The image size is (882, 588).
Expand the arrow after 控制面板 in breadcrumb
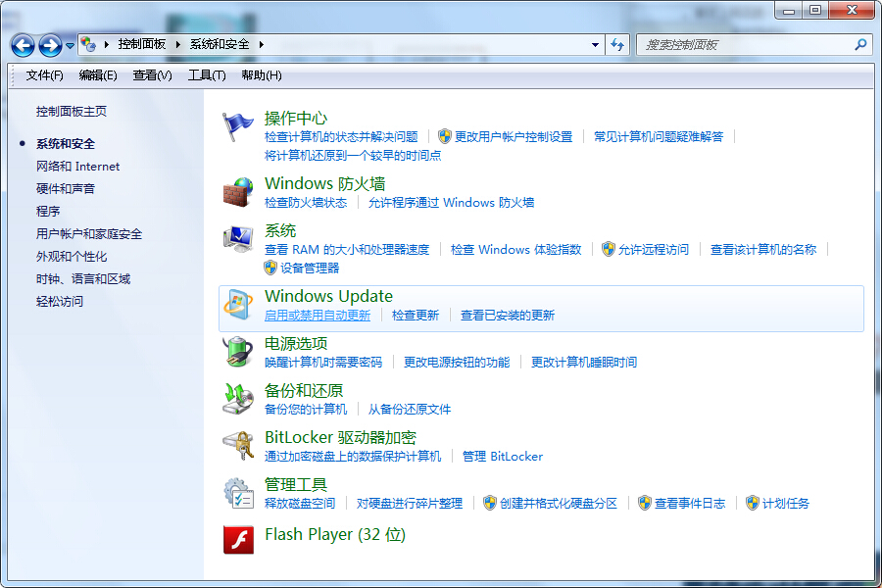point(177,44)
